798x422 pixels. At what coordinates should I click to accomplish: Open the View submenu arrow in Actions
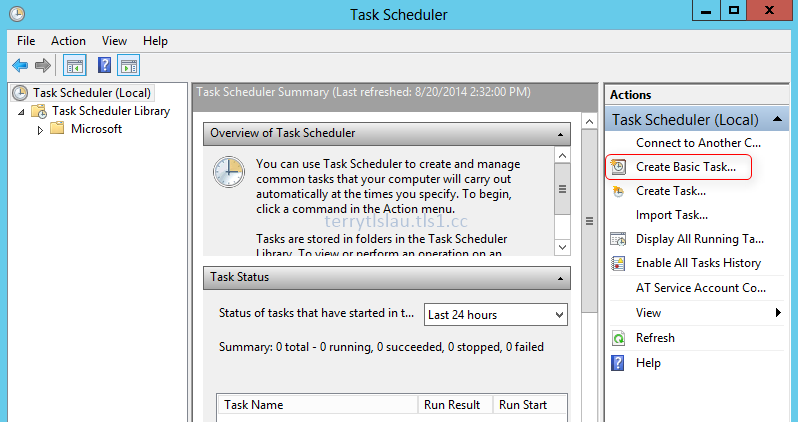tap(778, 313)
